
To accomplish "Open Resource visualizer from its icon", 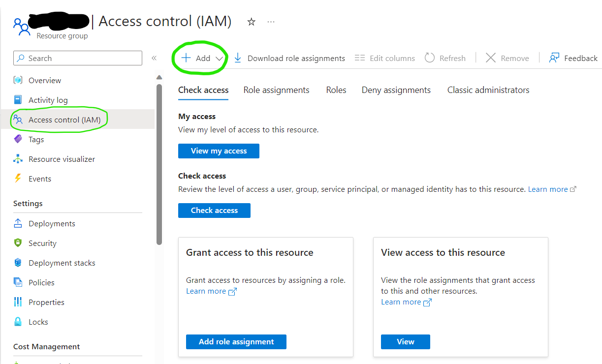I will coord(18,159).
